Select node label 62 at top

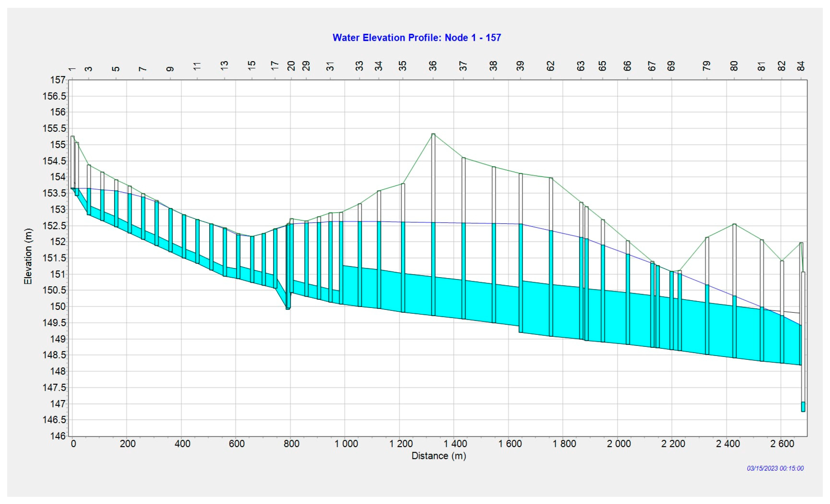550,66
